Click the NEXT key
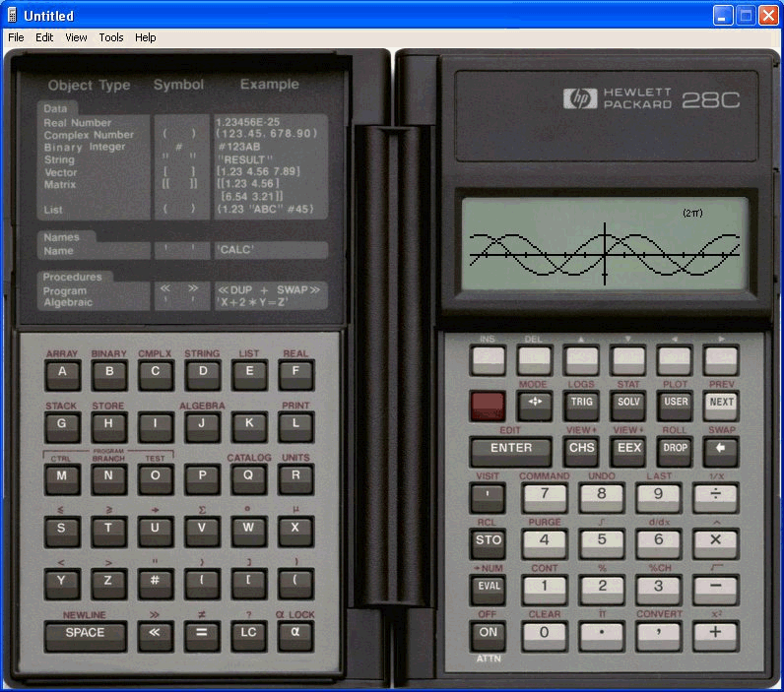 coord(722,406)
